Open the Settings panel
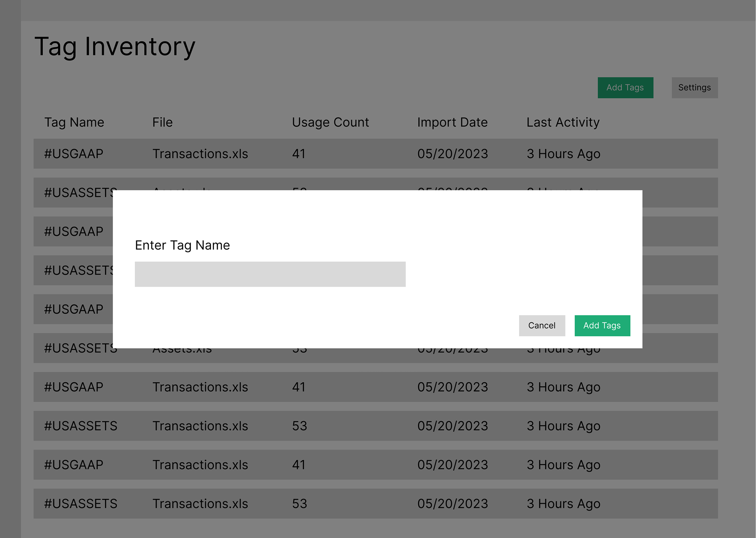756x538 pixels. 694,87
